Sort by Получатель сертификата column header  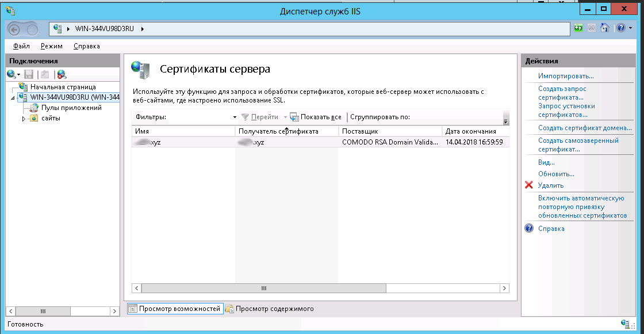(x=286, y=131)
